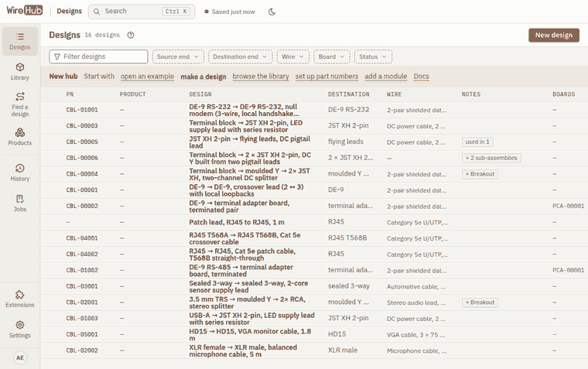Expand the Board filter dropdown
The width and height of the screenshot is (588, 369).
[331, 56]
